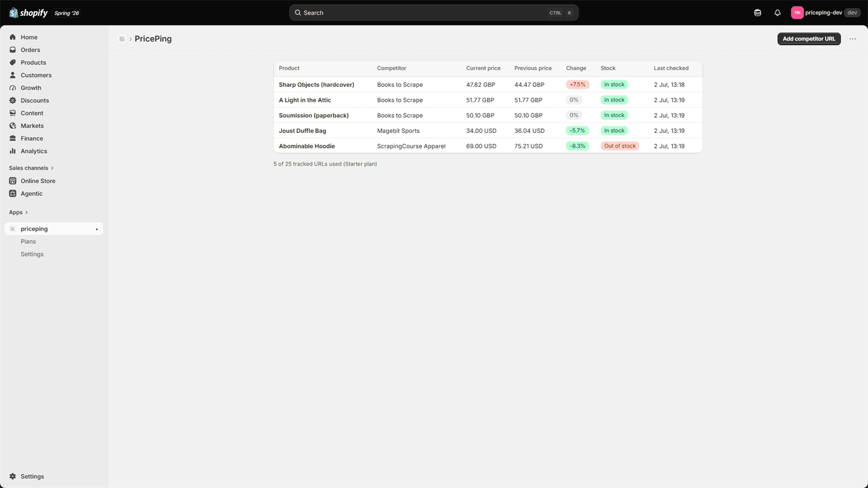Click the PricePing page title
Image resolution: width=868 pixels, height=488 pixels.
[153, 39]
